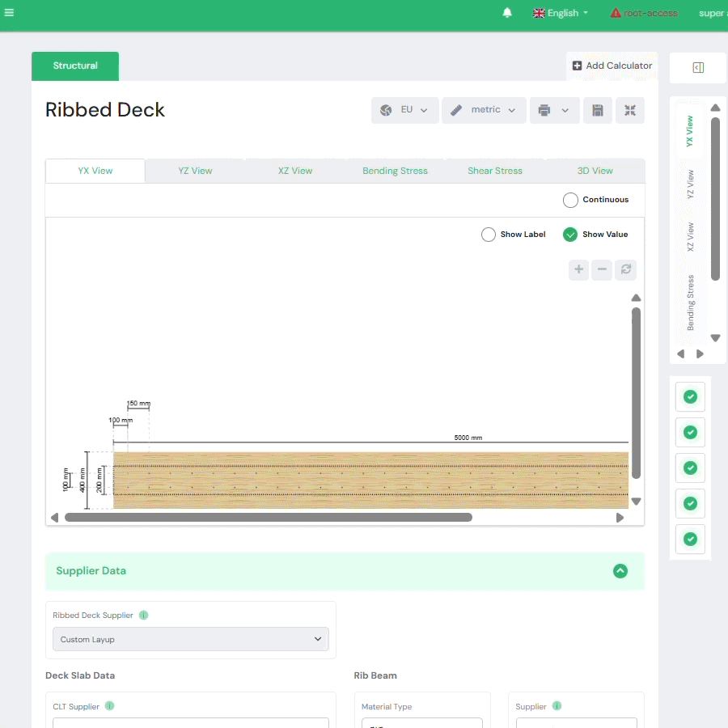The width and height of the screenshot is (728, 728).
Task: Reset the view with the refresh icon
Action: pyautogui.click(x=625, y=269)
